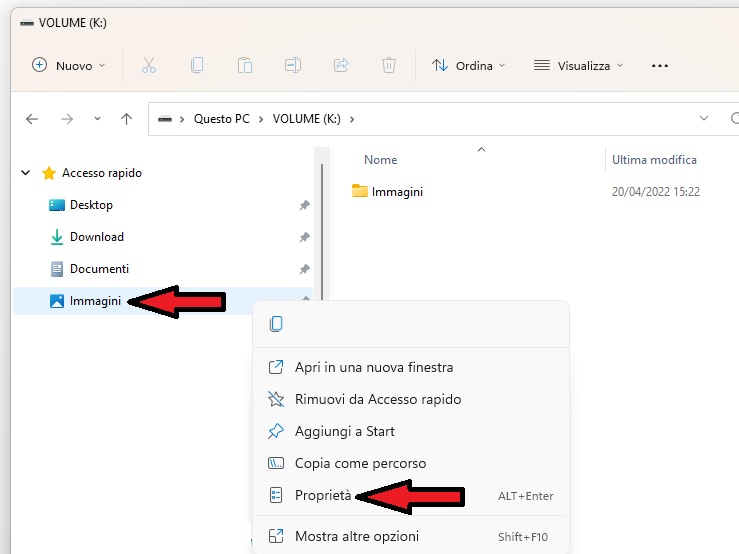Sort by the Nome column header
The height and width of the screenshot is (554, 739).
pos(380,160)
